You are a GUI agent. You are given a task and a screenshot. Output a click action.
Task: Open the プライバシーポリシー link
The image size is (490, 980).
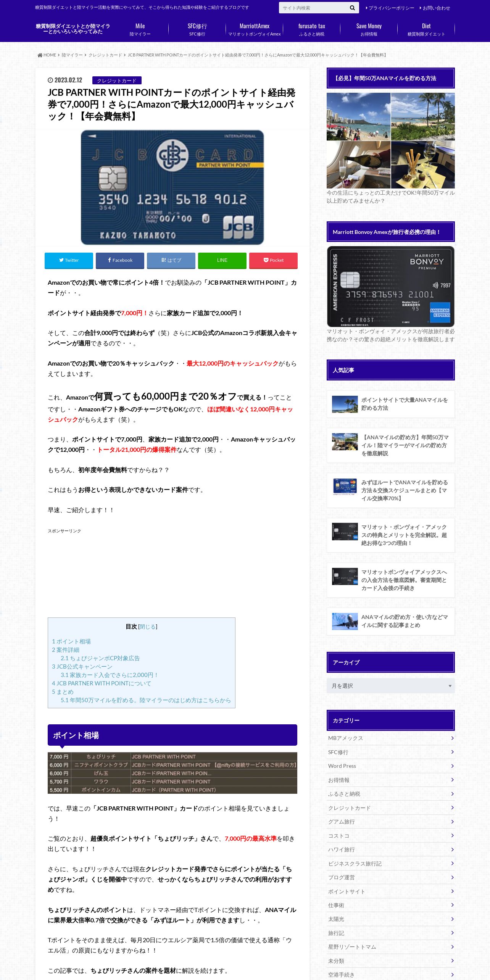coord(390,8)
